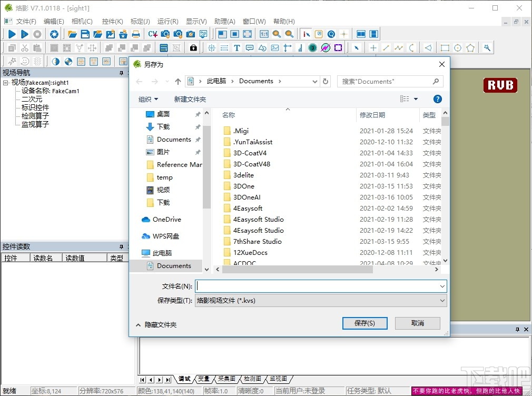
Task: Click the Up folder arrow in dialog
Action: [178, 82]
